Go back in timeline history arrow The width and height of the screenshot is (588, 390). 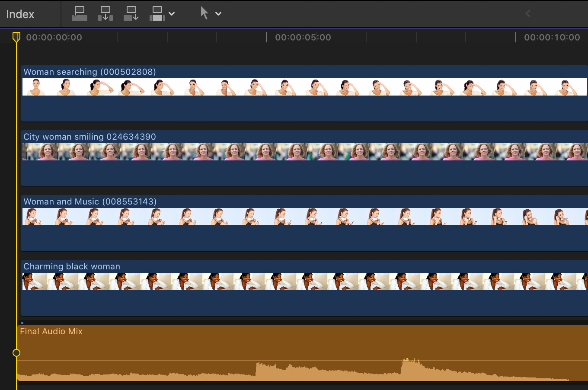click(x=528, y=13)
